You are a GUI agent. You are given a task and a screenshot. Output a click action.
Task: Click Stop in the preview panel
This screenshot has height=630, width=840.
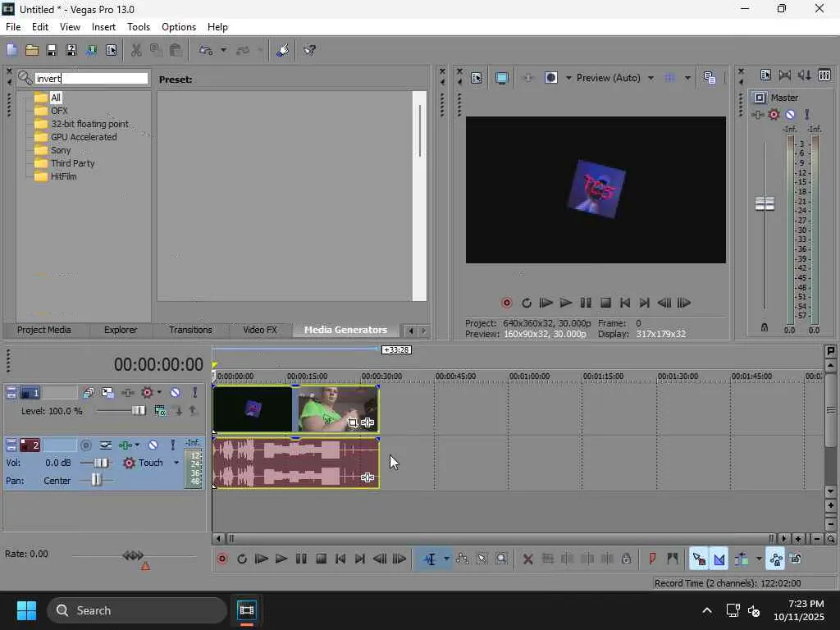pos(605,303)
